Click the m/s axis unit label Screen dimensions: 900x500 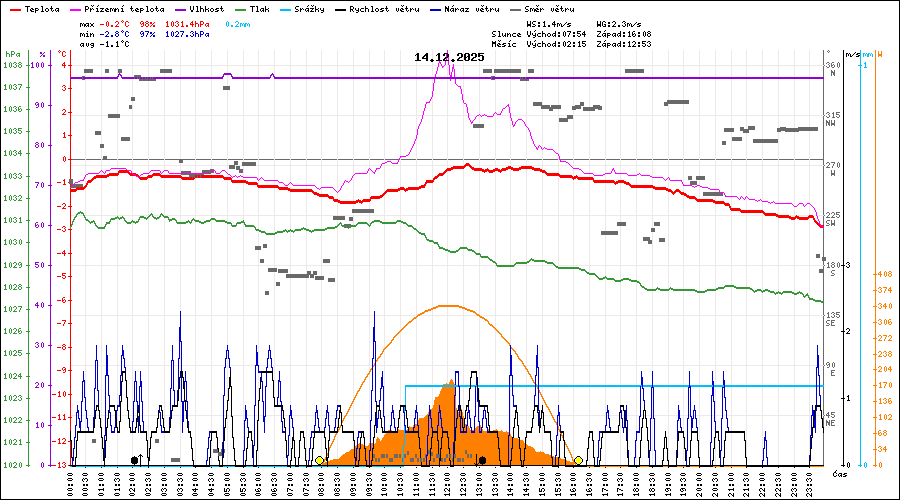pyautogui.click(x=851, y=54)
